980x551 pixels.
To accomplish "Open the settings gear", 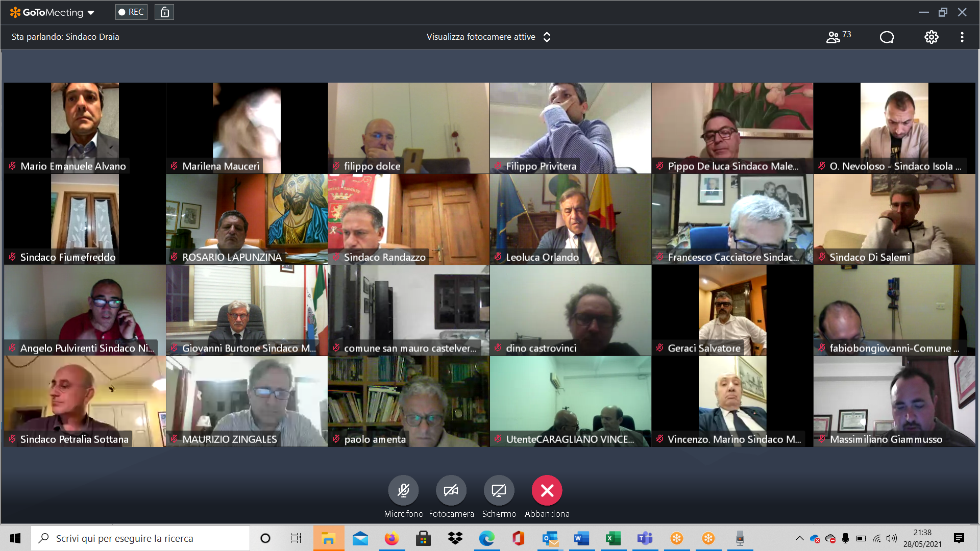I will click(931, 37).
